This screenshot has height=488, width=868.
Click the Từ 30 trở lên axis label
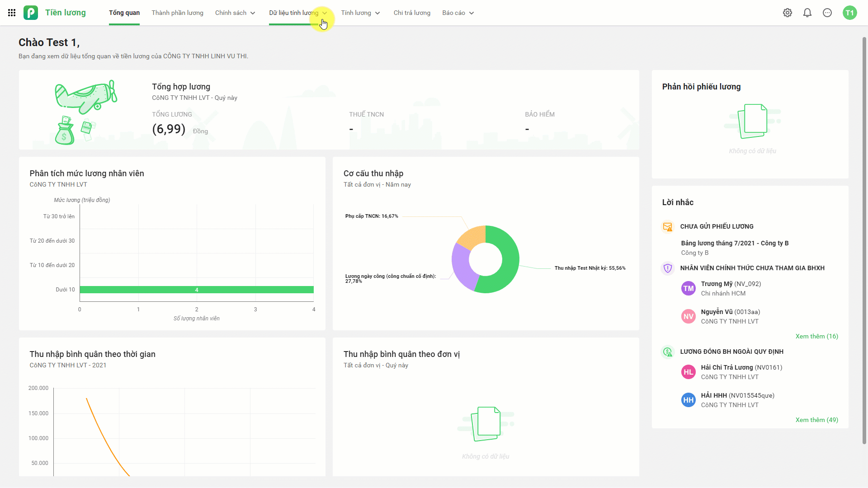coord(59,216)
